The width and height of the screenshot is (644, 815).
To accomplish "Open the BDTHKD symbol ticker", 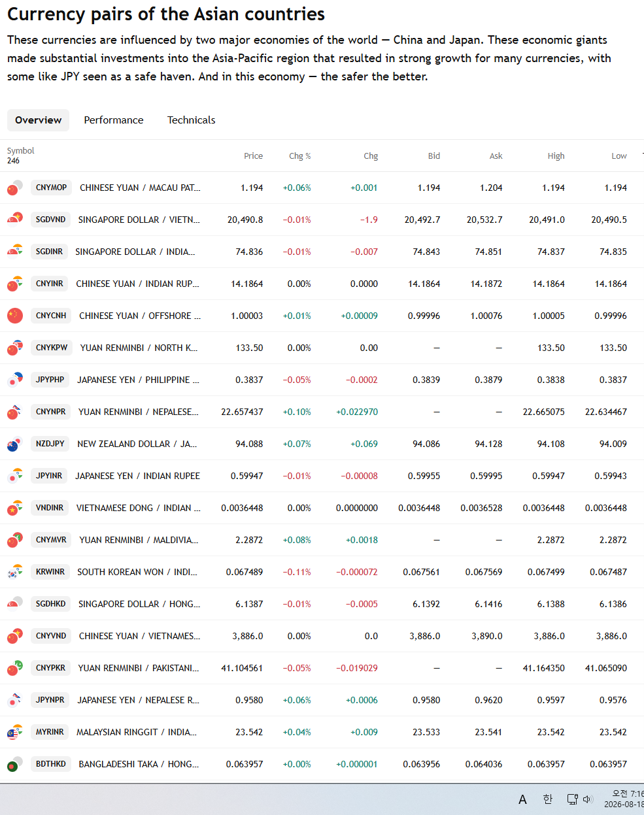I will click(x=51, y=764).
